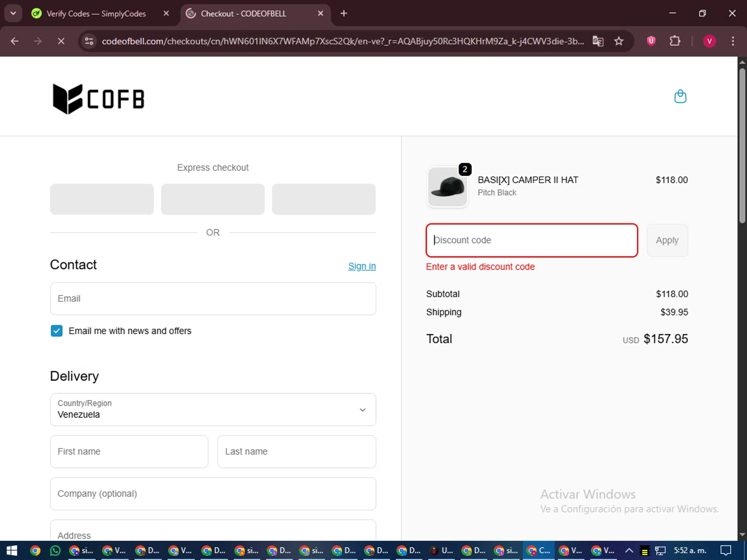The height and width of the screenshot is (560, 747).
Task: Click the total amount $157.95
Action: tap(666, 339)
